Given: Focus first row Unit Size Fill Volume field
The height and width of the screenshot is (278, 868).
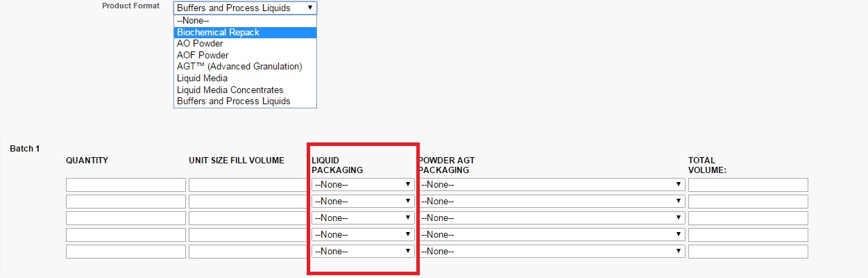Looking at the screenshot, I should point(248,185).
